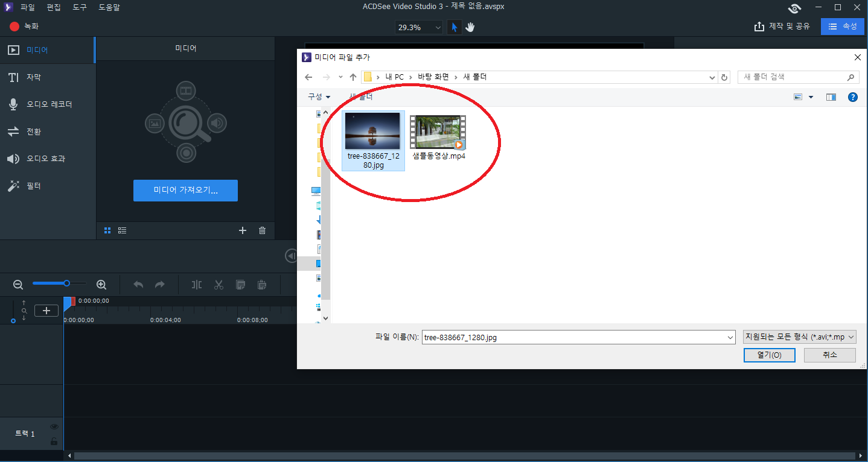
Task: Open the 도구 menu
Action: click(80, 7)
